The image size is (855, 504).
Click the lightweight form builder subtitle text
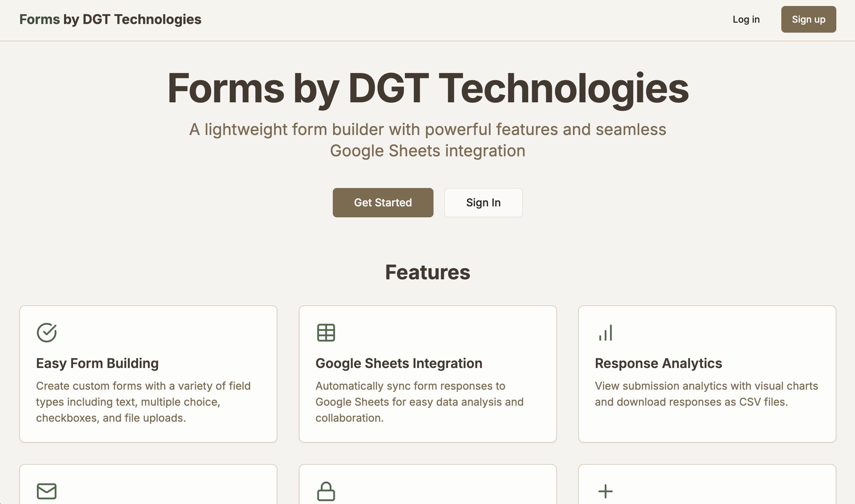(x=428, y=140)
